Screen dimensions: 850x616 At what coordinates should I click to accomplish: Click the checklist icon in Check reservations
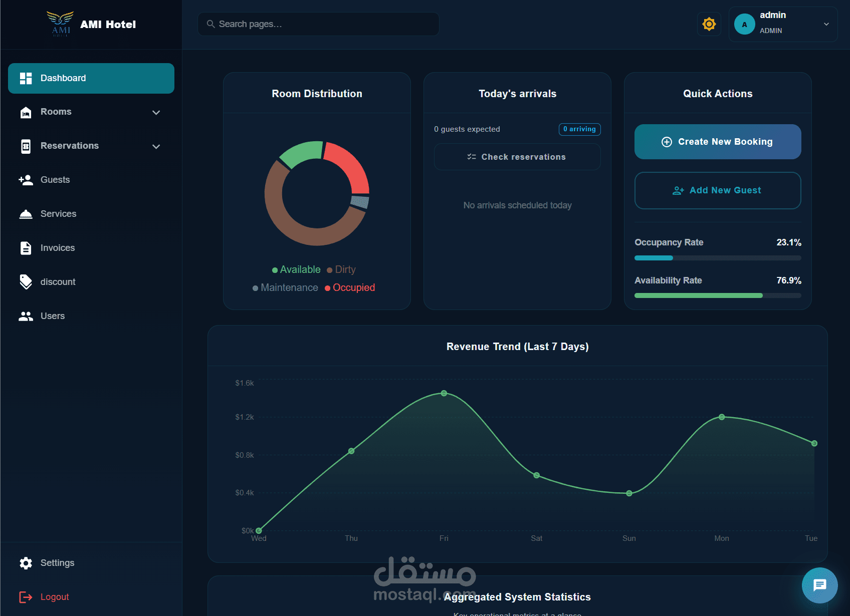472,157
